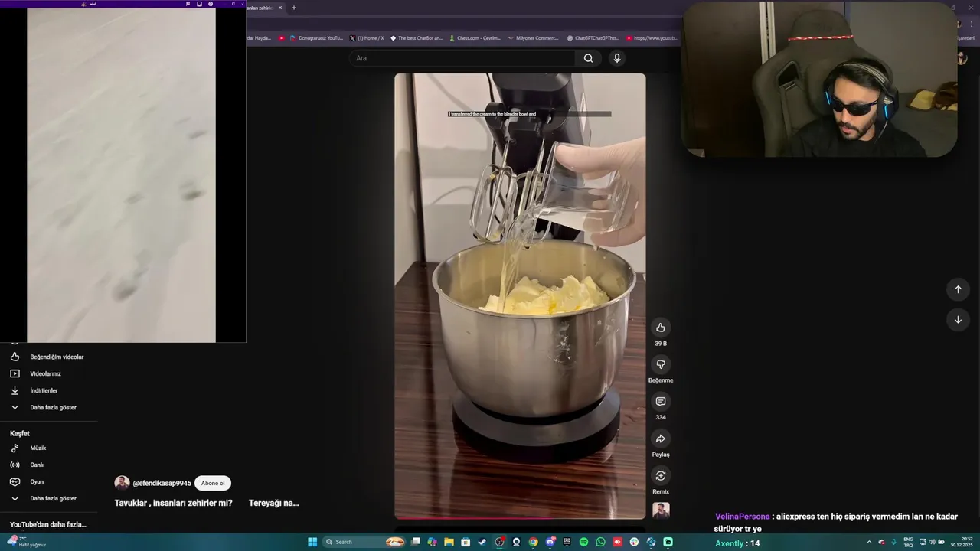Go to the next Short with down arrow
Image resolution: width=980 pixels, height=551 pixels.
tap(958, 320)
